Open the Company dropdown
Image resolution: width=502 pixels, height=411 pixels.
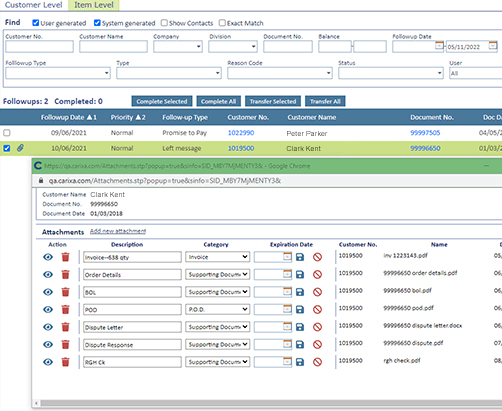click(x=178, y=47)
